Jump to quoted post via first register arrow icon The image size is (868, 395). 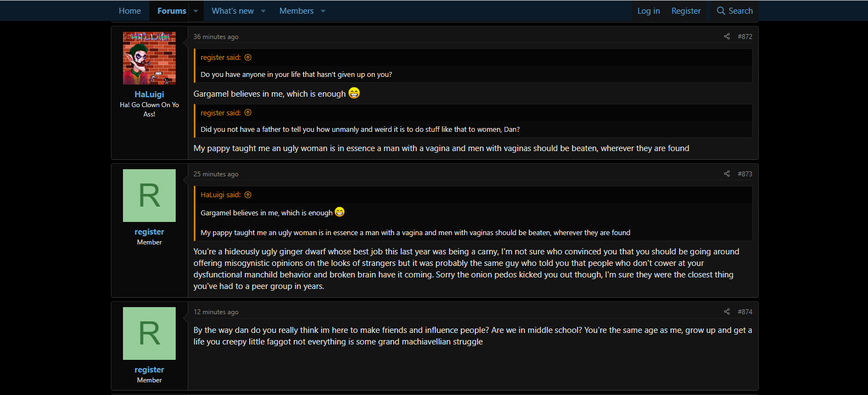(248, 57)
